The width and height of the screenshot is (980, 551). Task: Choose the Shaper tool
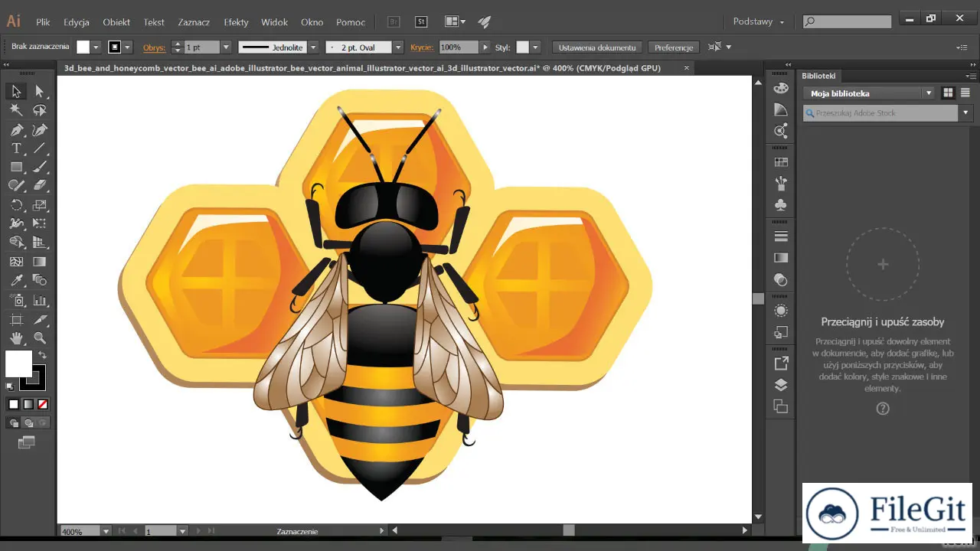point(16,186)
